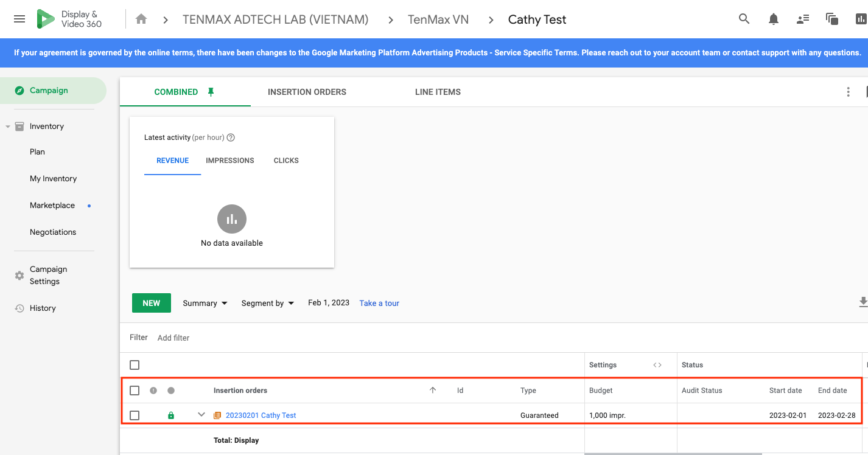Sort by the ascending arrow in Insertion orders
868x455 pixels.
point(433,391)
